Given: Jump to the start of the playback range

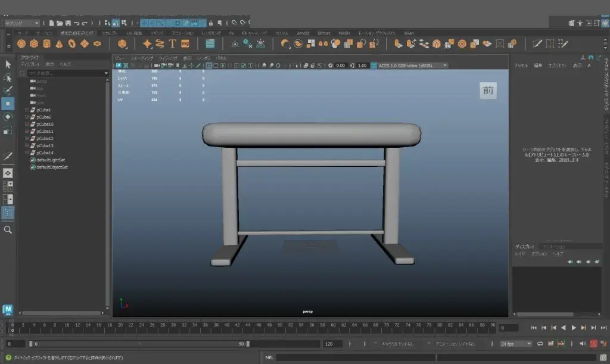Looking at the screenshot, I should pos(533,328).
